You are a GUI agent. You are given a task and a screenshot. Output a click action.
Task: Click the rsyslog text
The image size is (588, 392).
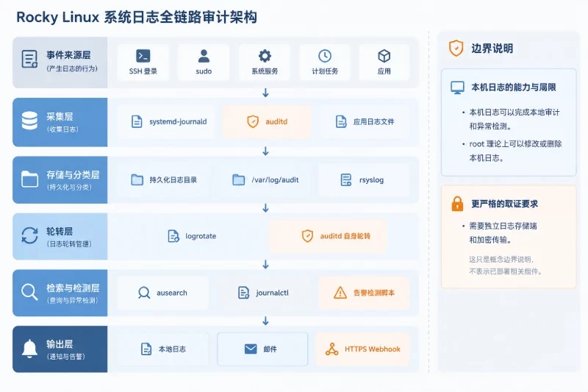pyautogui.click(x=371, y=180)
